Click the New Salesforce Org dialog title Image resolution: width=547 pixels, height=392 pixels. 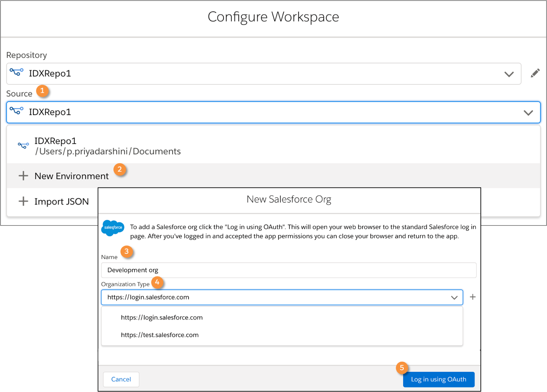289,199
